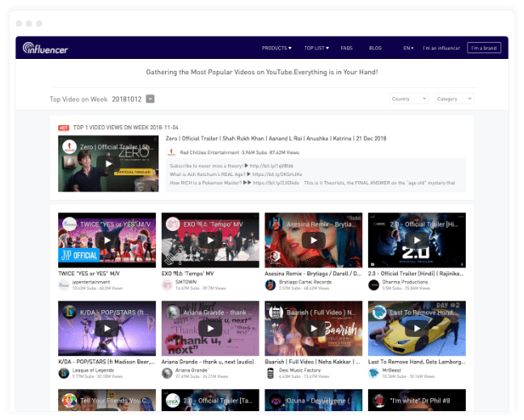The height and width of the screenshot is (420, 524).
Task: Play the Asesina Remix video
Action: [314, 240]
